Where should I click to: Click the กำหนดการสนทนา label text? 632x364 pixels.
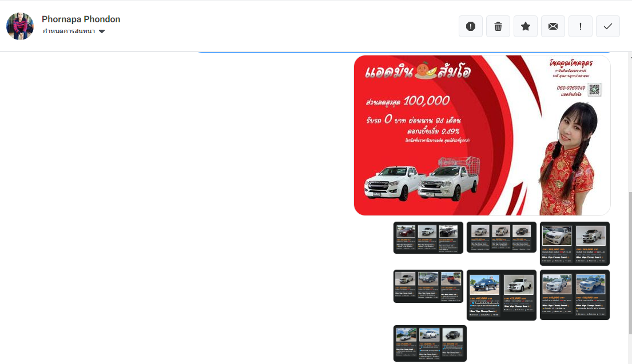tap(69, 31)
